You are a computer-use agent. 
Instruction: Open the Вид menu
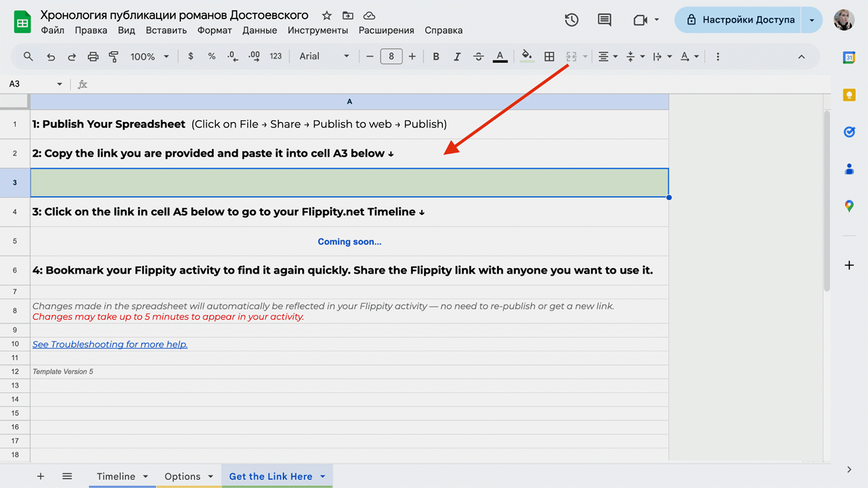coord(126,30)
